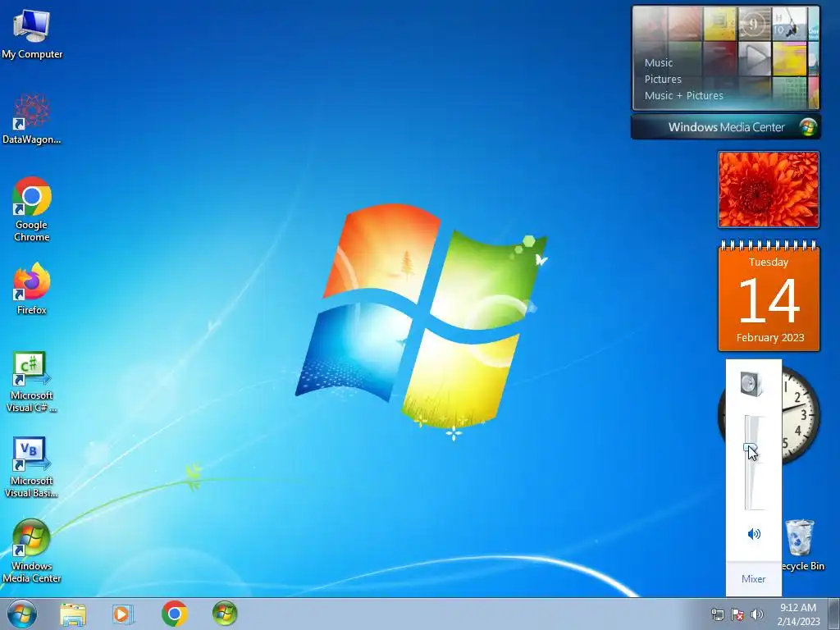Select the Microsoft Visual C# shortcut
This screenshot has height=630, width=840.
coord(32,381)
